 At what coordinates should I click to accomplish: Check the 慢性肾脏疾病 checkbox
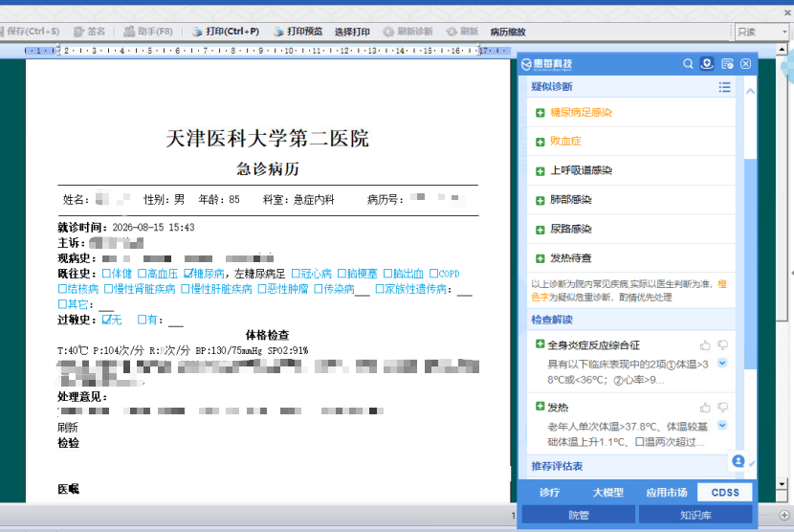pyautogui.click(x=108, y=289)
